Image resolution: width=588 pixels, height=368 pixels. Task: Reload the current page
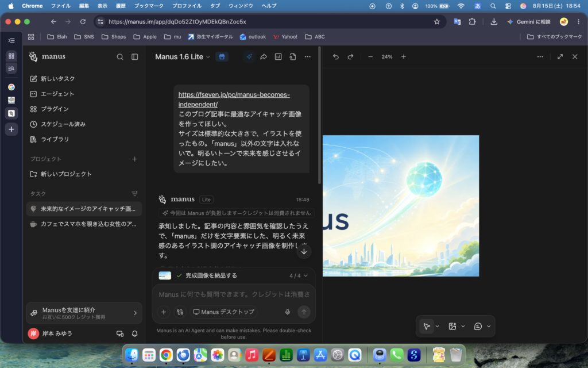(83, 22)
